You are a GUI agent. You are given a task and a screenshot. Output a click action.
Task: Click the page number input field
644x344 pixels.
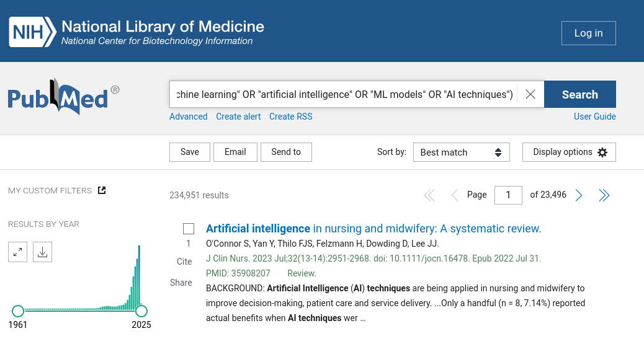508,195
